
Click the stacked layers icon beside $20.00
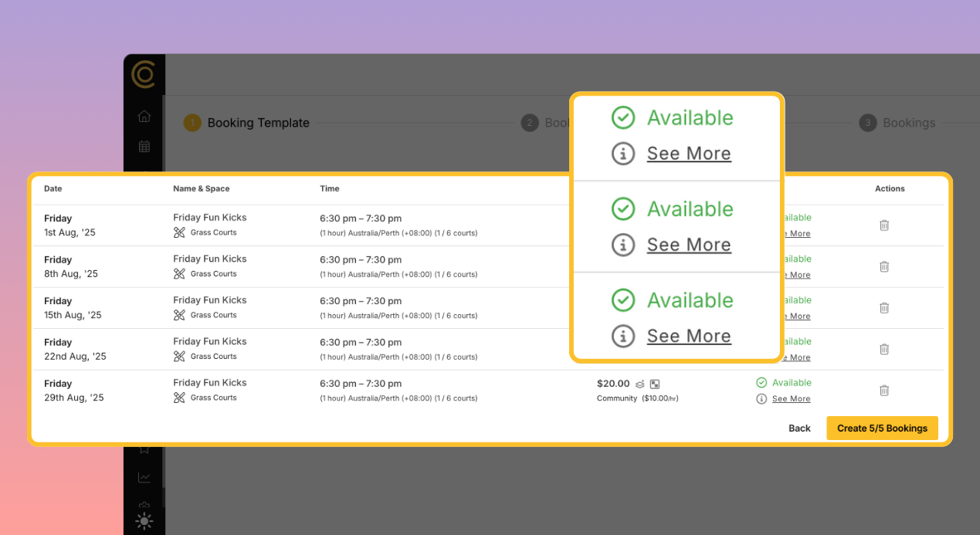coord(639,384)
